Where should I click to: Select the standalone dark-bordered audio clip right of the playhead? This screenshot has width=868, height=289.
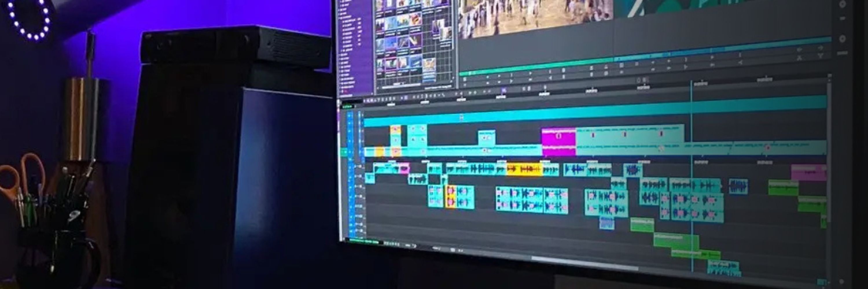(x=739, y=186)
